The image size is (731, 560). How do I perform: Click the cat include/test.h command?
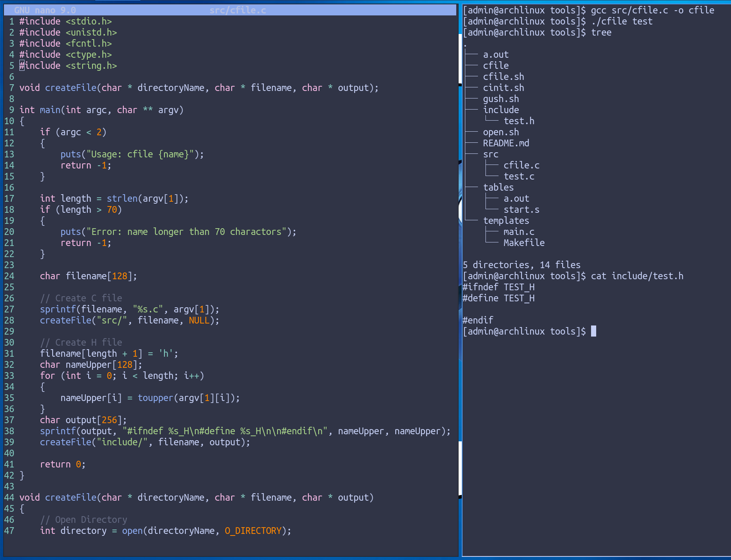[x=637, y=276]
